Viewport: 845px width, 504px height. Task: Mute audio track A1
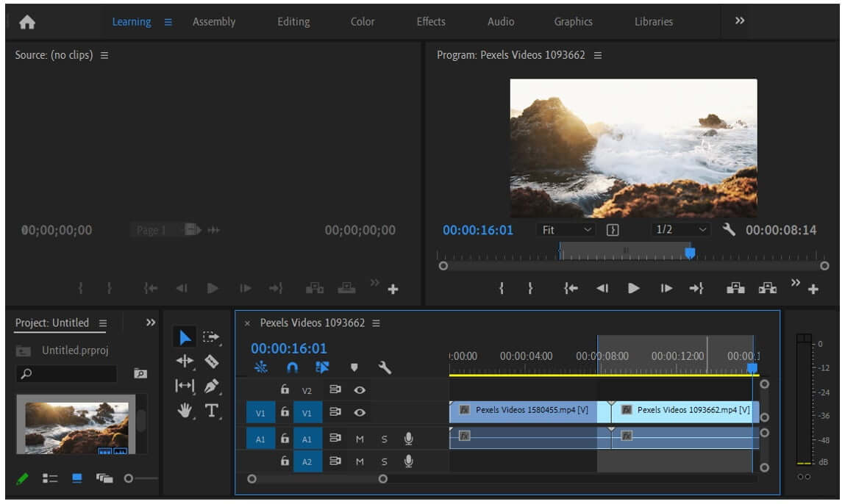(360, 439)
